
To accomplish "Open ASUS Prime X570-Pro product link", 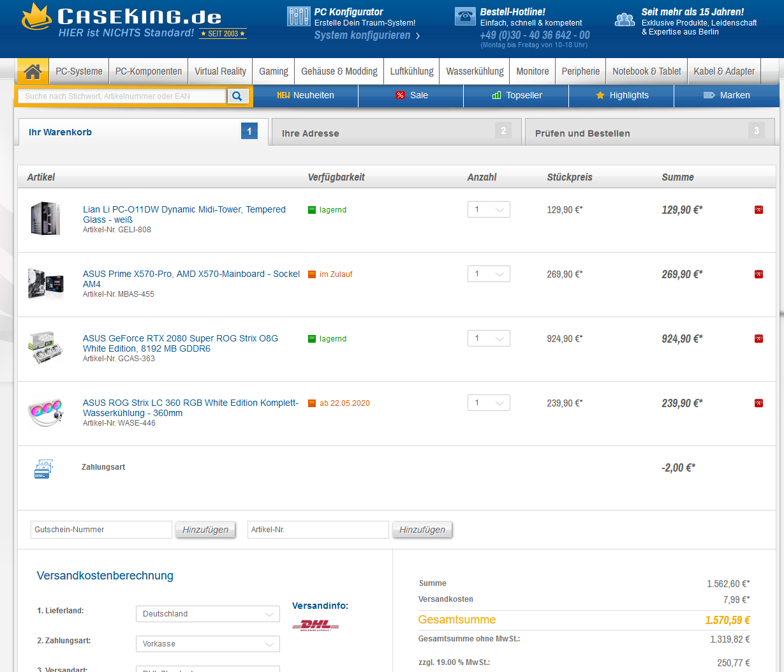I will click(191, 279).
